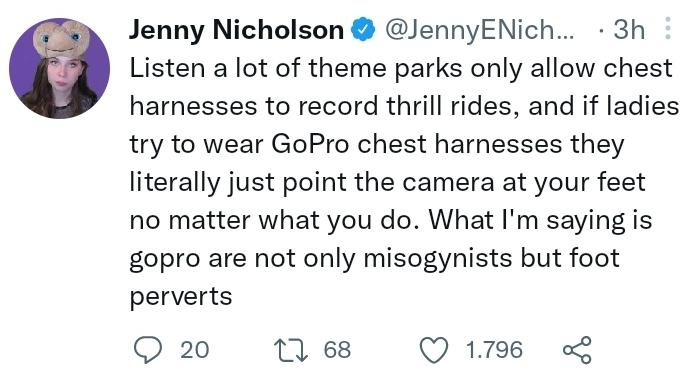Click the blue verified badge
689x381 pixels.
tap(363, 29)
